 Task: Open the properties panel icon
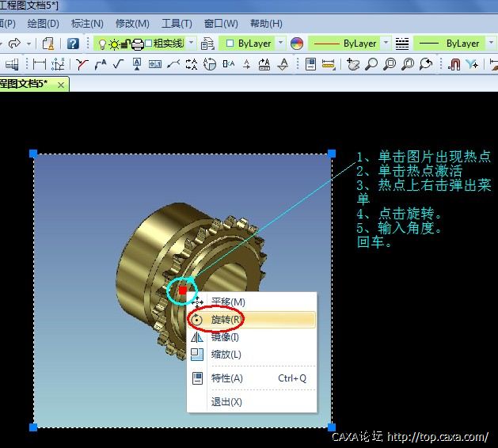point(310,64)
